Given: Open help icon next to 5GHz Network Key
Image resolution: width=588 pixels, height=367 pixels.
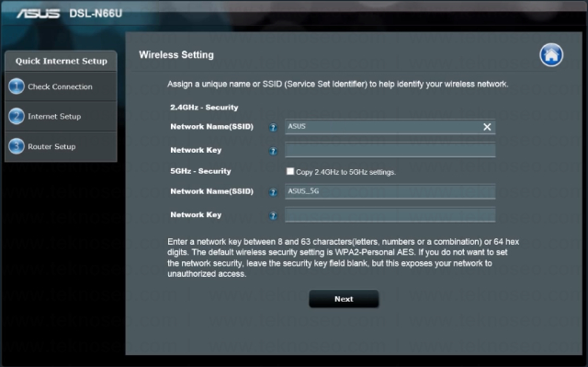Looking at the screenshot, I should [x=273, y=215].
